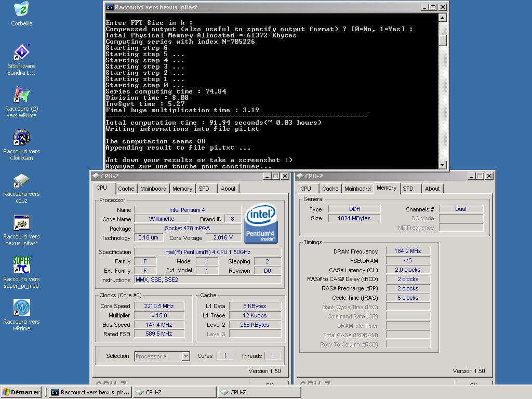This screenshot has height=399, width=532.
Task: Open Memory tab in left CPU-Z
Action: [182, 189]
